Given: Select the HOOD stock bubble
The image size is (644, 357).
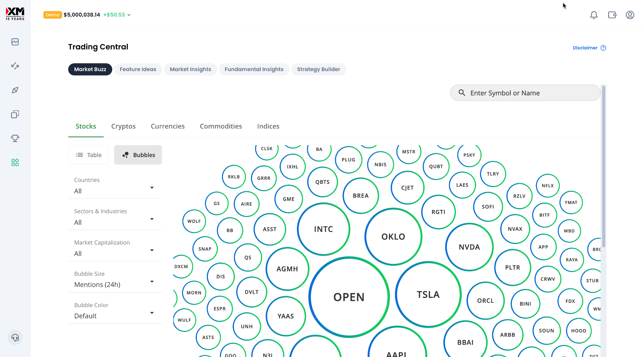Looking at the screenshot, I should (x=579, y=331).
